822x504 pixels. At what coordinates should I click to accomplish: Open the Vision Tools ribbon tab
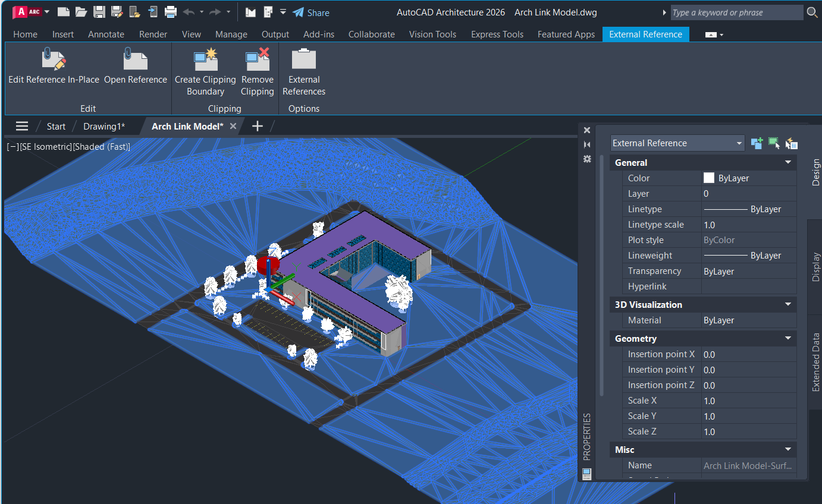point(433,34)
